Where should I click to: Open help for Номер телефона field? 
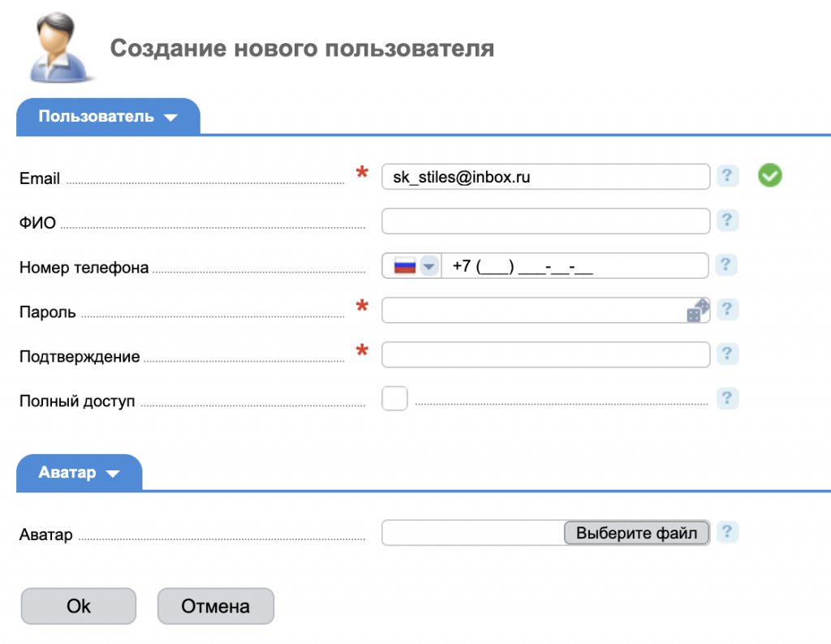click(727, 265)
